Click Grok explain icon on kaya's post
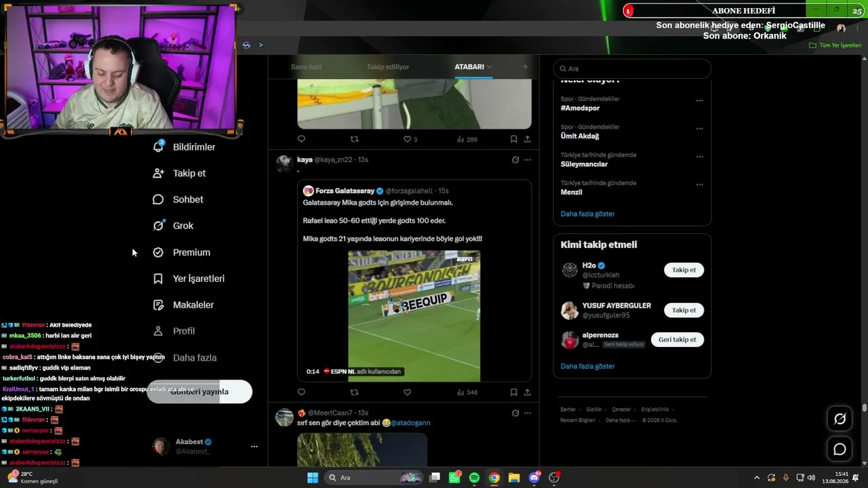The height and width of the screenshot is (488, 868). (x=515, y=160)
